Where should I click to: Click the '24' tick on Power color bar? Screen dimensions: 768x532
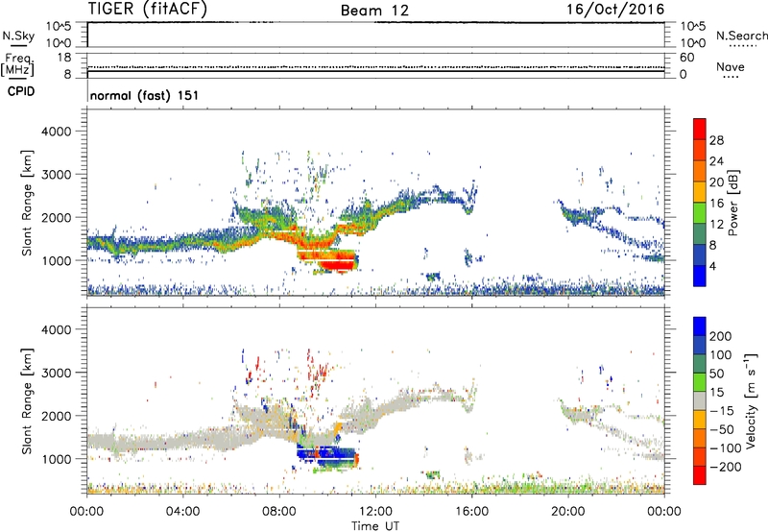coord(716,161)
